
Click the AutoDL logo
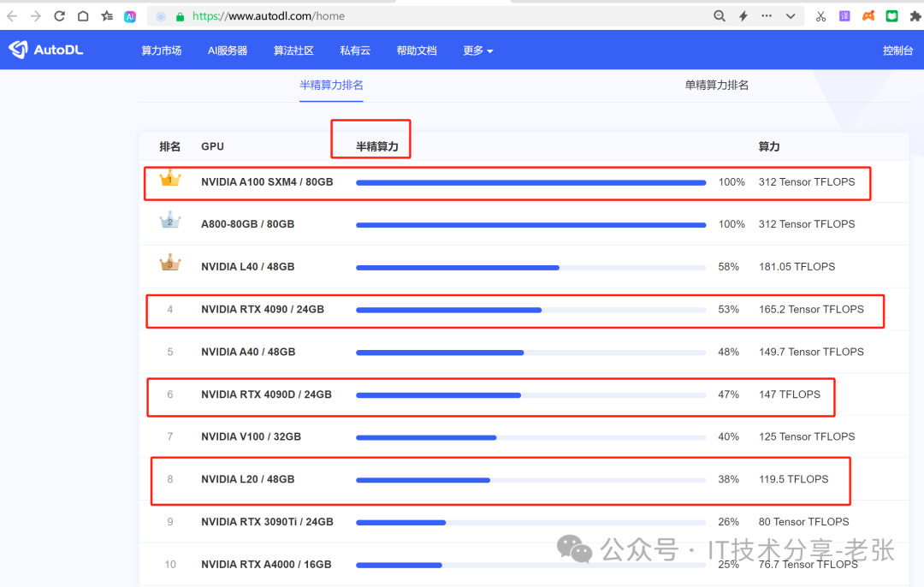point(46,50)
